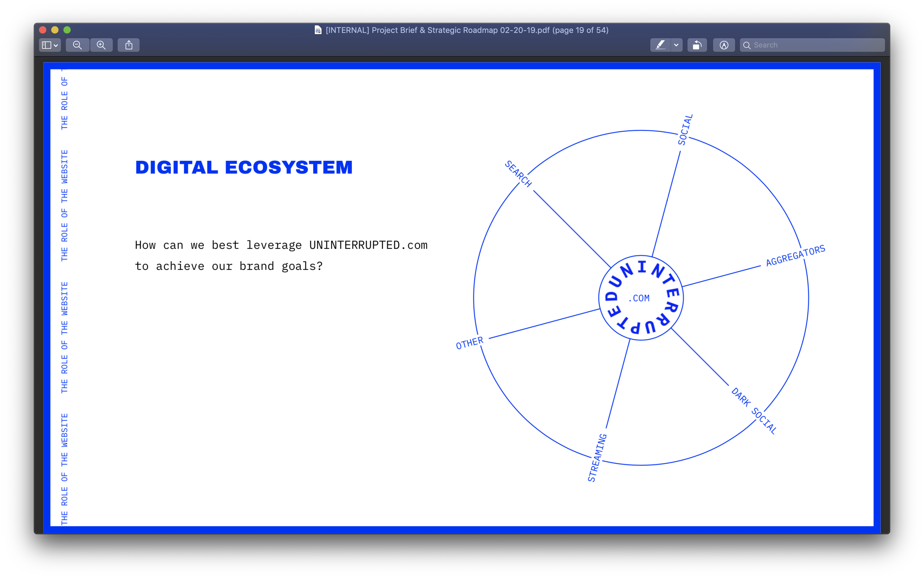Open the sidebar view menu button
The width and height of the screenshot is (924, 579).
pyautogui.click(x=50, y=45)
